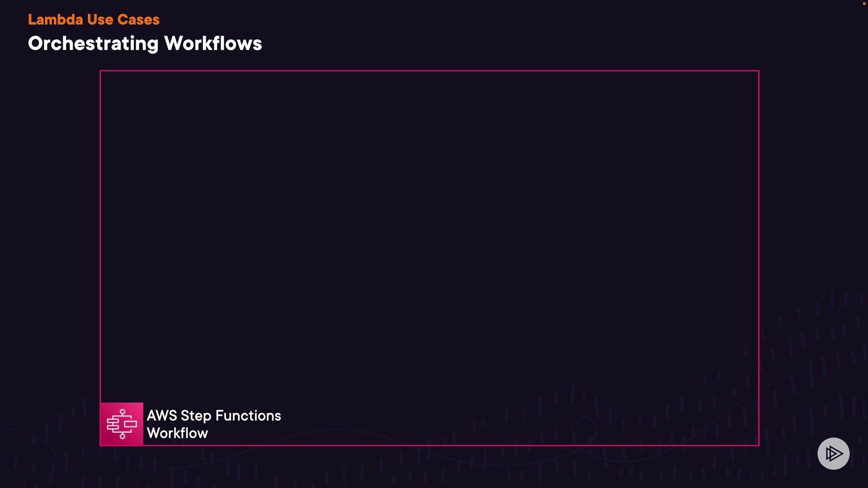This screenshot has height=488, width=868.
Task: Click the orange "Lambda Use Cases" heading
Action: (x=94, y=19)
